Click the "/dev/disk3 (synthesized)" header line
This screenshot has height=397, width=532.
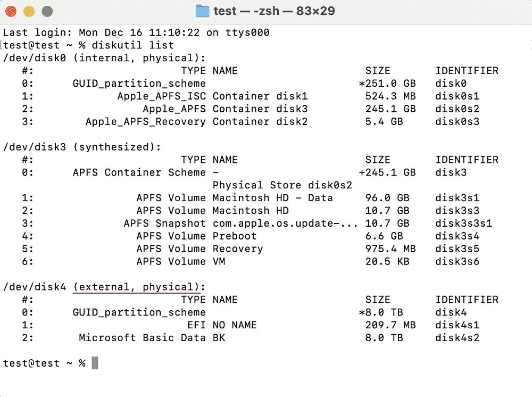click(x=82, y=147)
